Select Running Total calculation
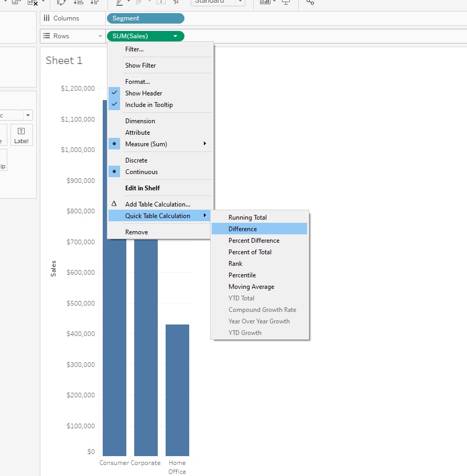The height and width of the screenshot is (476, 467). coord(259,218)
